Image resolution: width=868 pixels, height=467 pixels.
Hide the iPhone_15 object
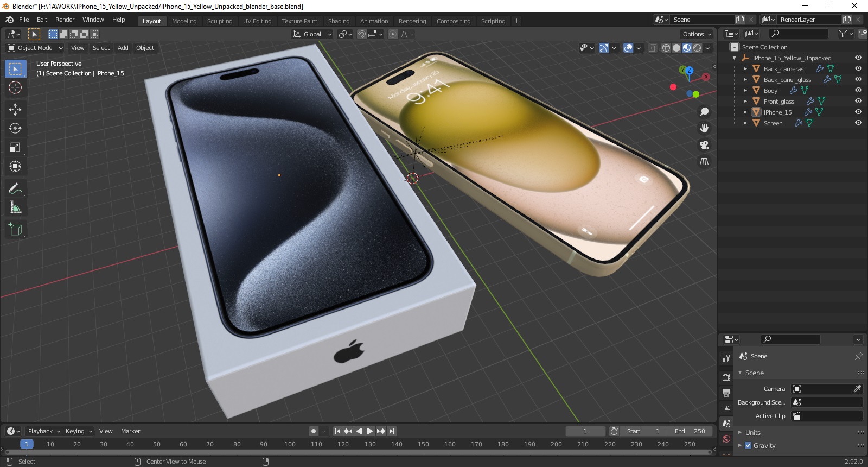point(858,112)
